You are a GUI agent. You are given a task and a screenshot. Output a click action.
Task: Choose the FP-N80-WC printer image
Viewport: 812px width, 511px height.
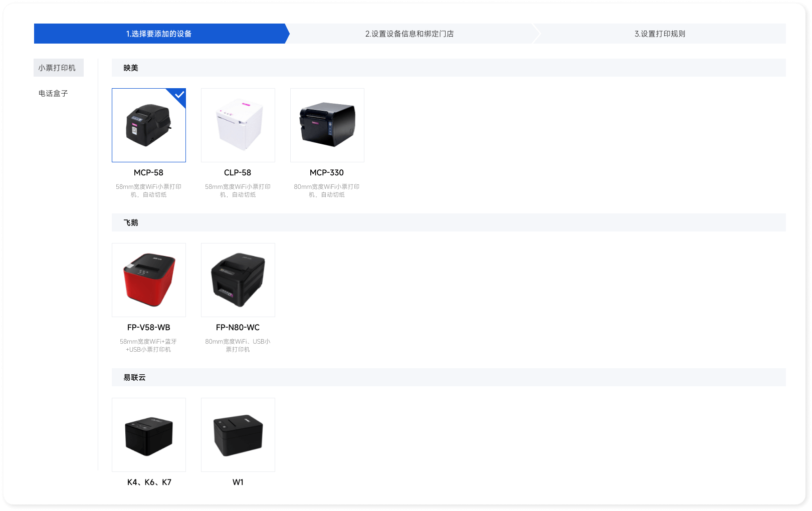coord(238,280)
